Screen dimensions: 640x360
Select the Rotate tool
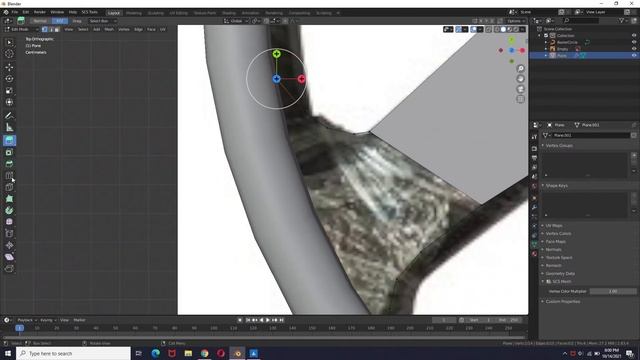[9, 79]
